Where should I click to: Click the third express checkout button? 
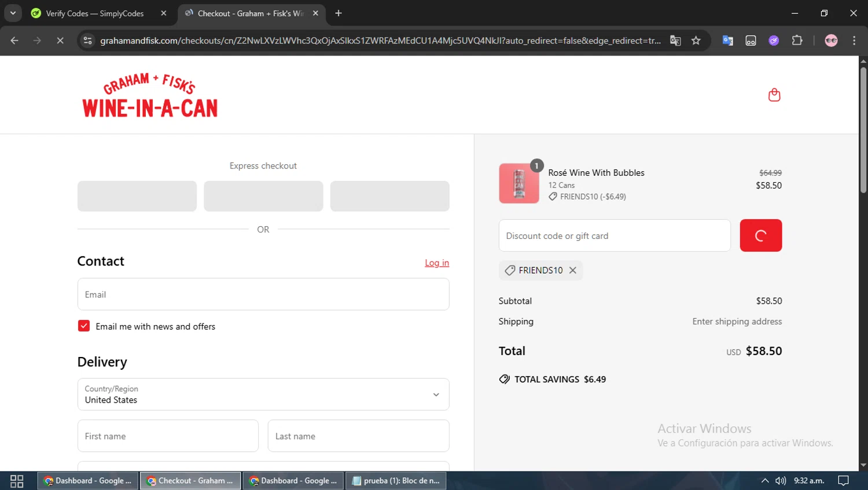389,196
